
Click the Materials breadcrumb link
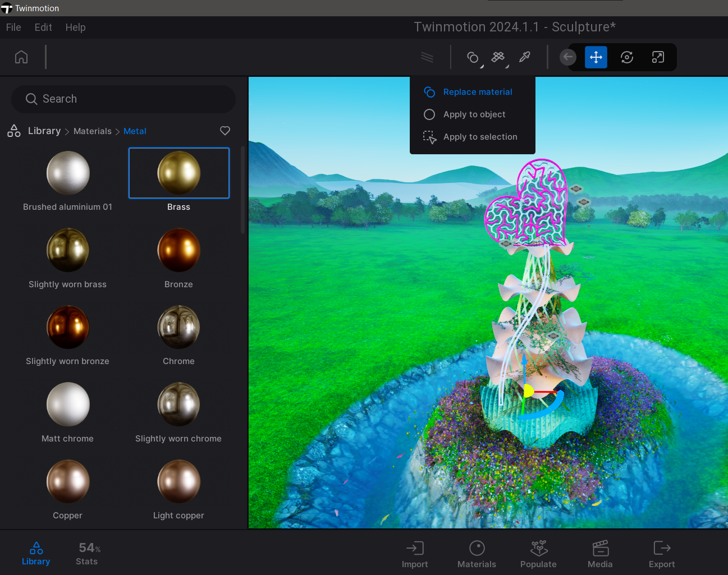click(93, 131)
